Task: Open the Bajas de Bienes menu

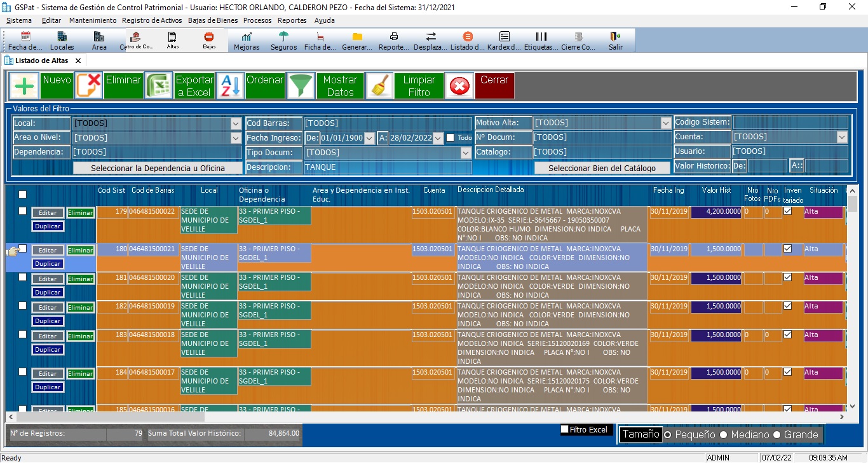Action: 213,20
